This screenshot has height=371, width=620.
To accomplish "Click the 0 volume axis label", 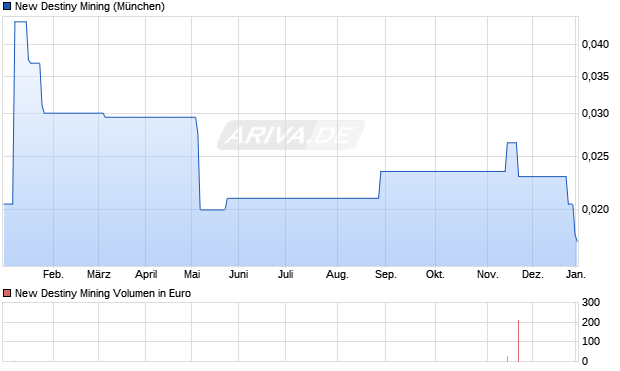I will pos(585,361).
